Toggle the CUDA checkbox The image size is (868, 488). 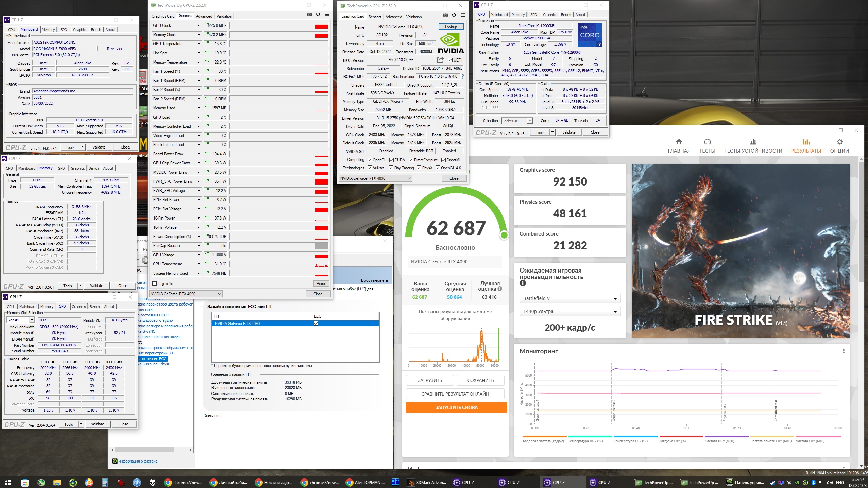391,160
